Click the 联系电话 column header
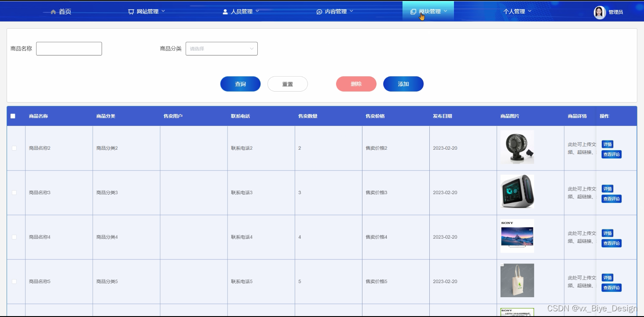 coord(241,116)
